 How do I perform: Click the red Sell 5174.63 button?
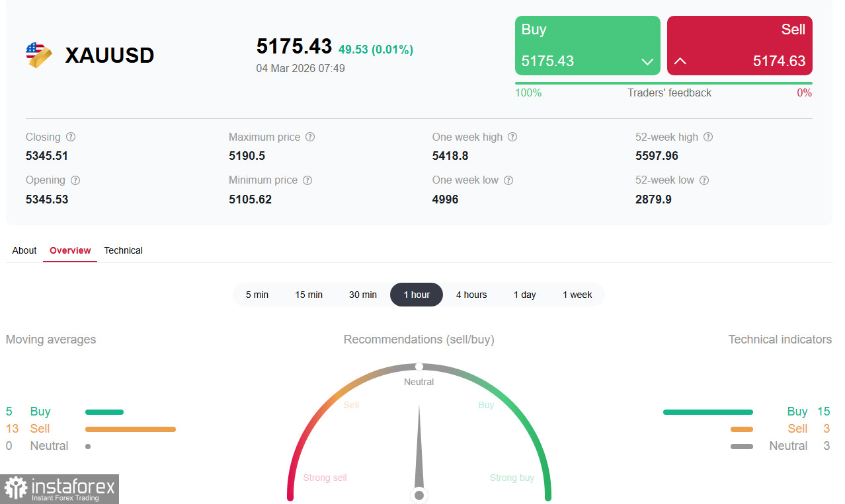(740, 46)
